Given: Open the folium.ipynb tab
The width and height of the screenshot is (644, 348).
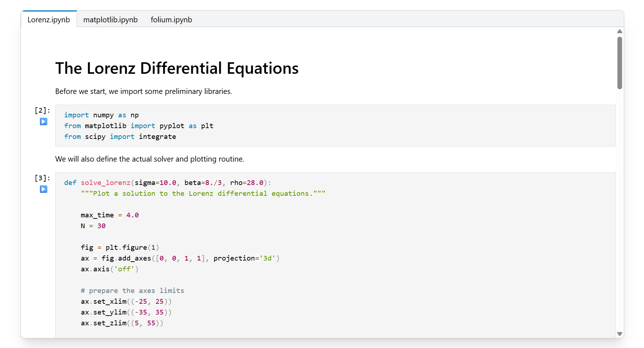Looking at the screenshot, I should tap(171, 19).
